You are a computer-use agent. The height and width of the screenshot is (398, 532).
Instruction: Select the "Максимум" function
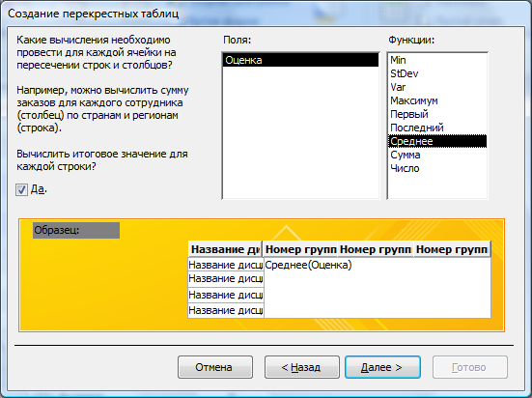pos(437,100)
